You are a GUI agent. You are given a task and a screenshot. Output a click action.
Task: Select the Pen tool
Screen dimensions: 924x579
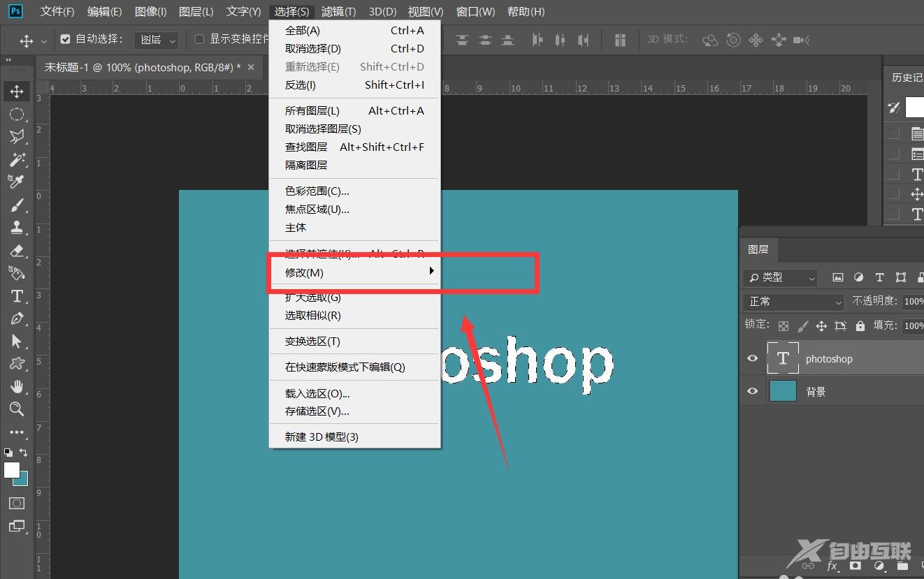(17, 318)
